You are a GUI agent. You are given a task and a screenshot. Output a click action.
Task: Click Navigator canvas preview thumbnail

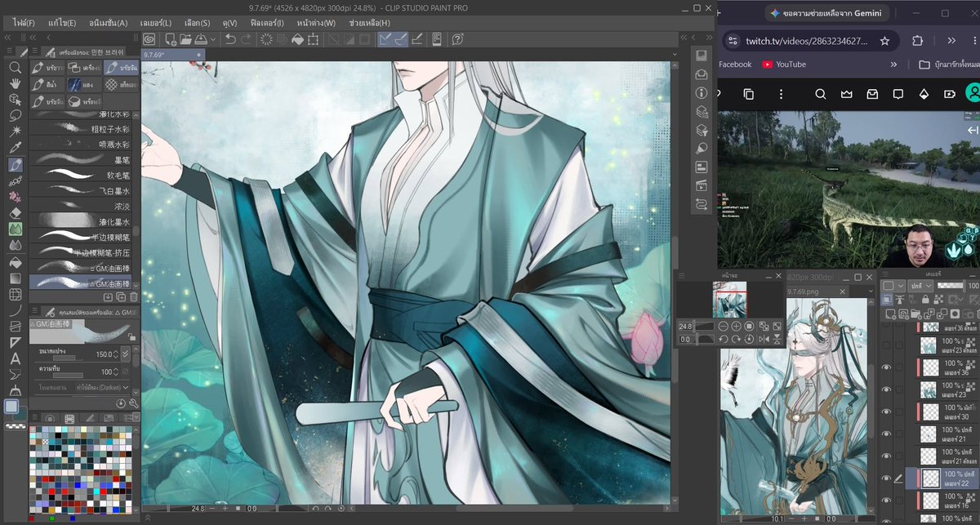729,300
